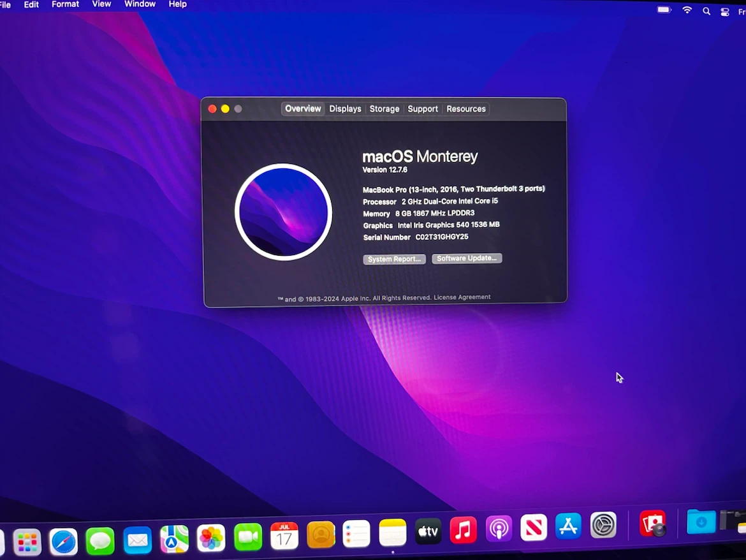746x560 pixels.
Task: Click the Version 12.7.6 text
Action: tap(385, 170)
